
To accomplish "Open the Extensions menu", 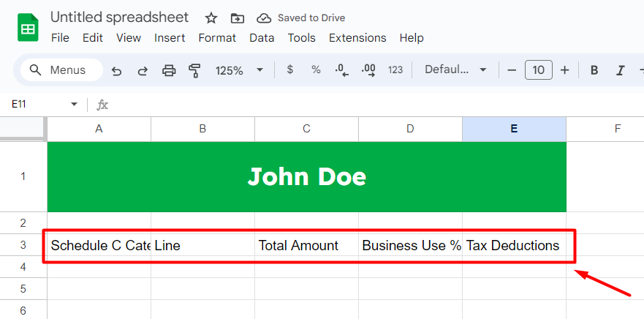I will (357, 38).
